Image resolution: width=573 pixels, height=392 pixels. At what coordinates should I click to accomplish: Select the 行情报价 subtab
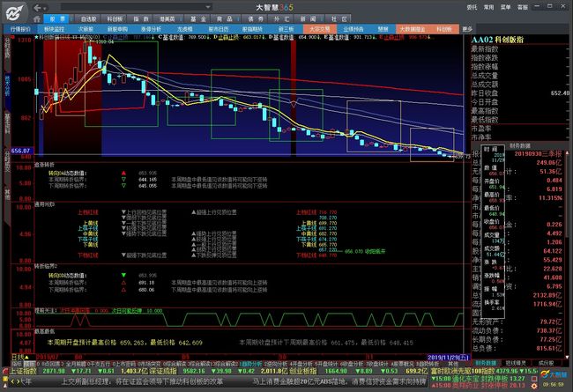click(x=20, y=29)
